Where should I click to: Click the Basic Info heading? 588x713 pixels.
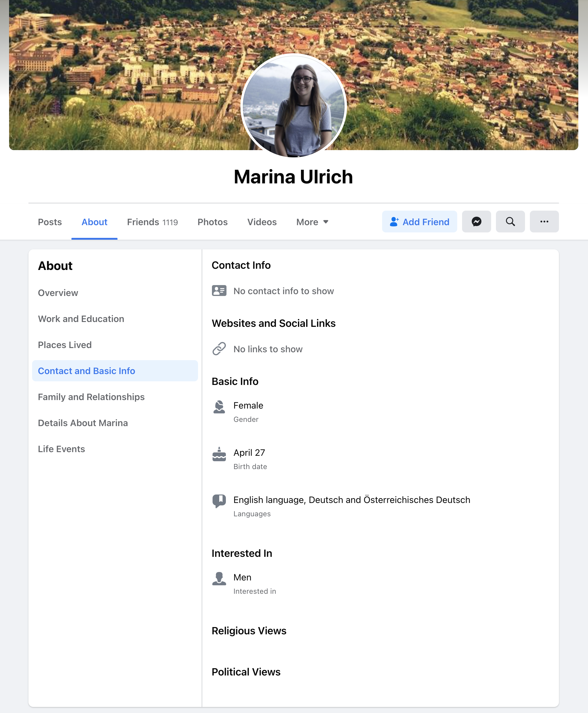point(235,381)
